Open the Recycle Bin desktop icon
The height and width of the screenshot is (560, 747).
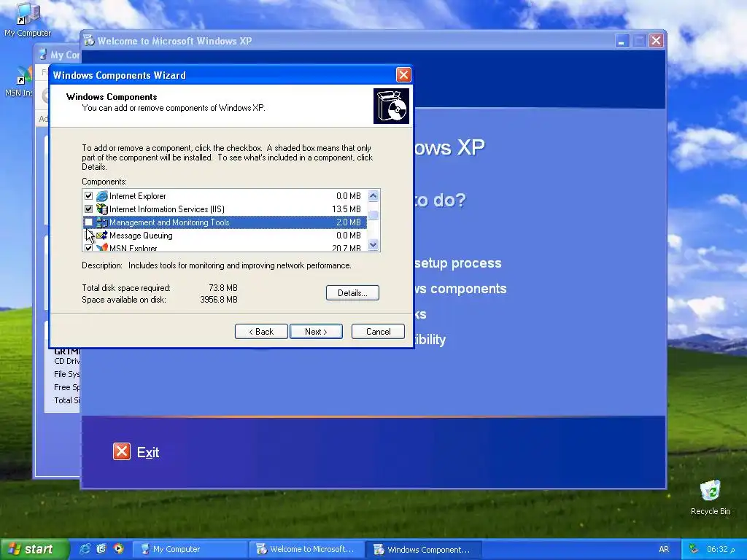point(711,497)
